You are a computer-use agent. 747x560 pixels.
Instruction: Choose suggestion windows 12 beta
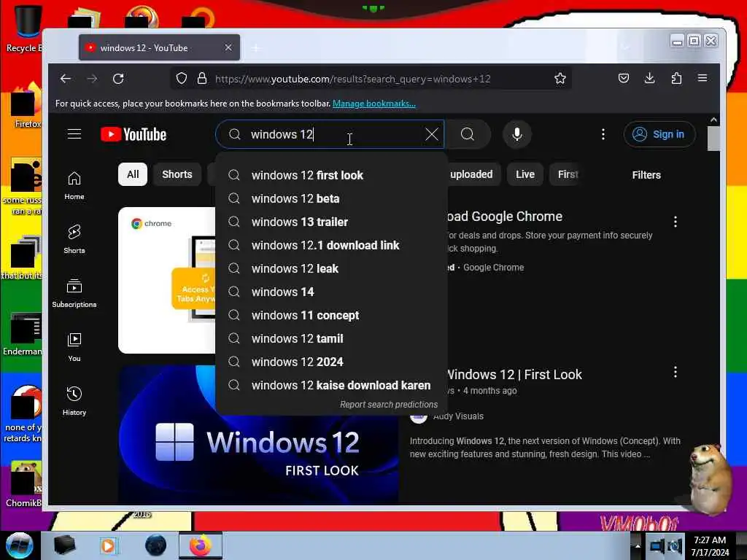click(331, 198)
